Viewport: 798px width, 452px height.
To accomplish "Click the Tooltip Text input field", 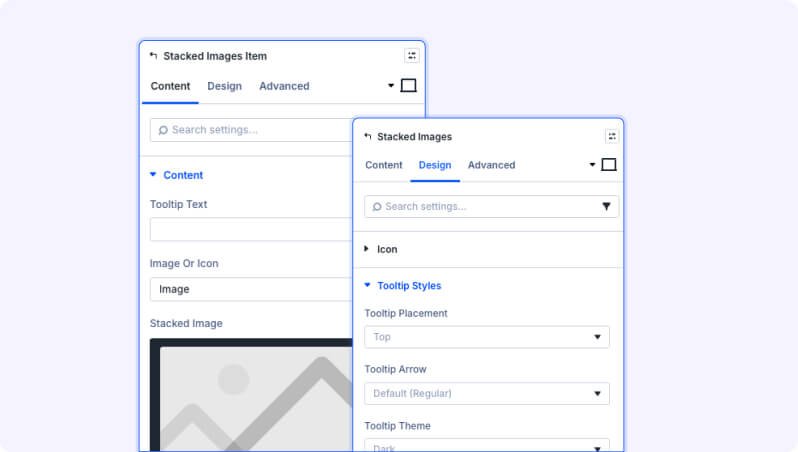I will point(251,229).
